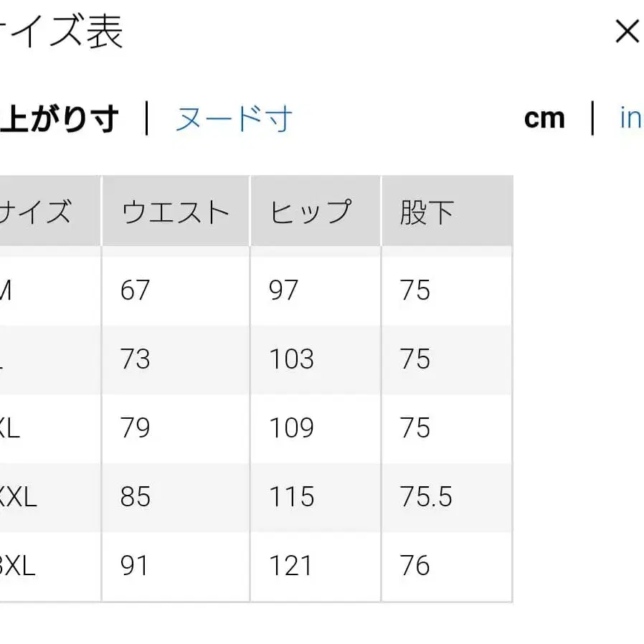
Task: Switch to ヌード寸 measurement view
Action: click(232, 119)
